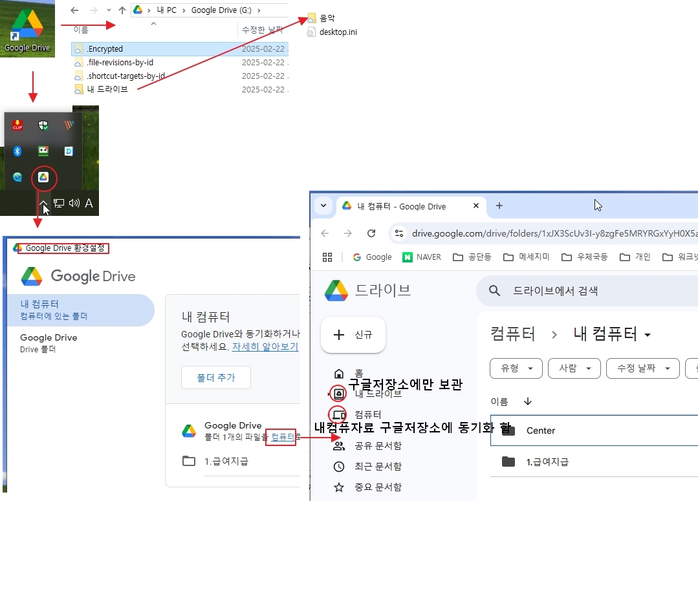Click the Google apps grid icon

point(327,257)
